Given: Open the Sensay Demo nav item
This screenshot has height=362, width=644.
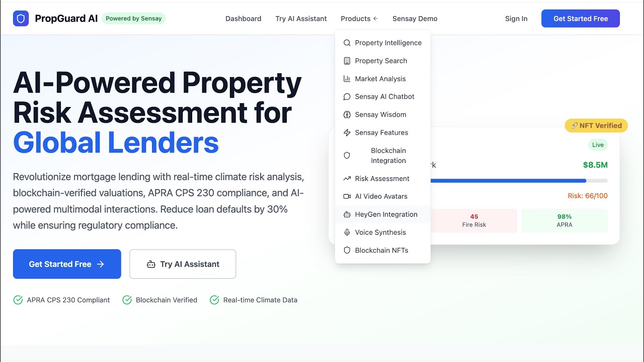Looking at the screenshot, I should [415, 19].
